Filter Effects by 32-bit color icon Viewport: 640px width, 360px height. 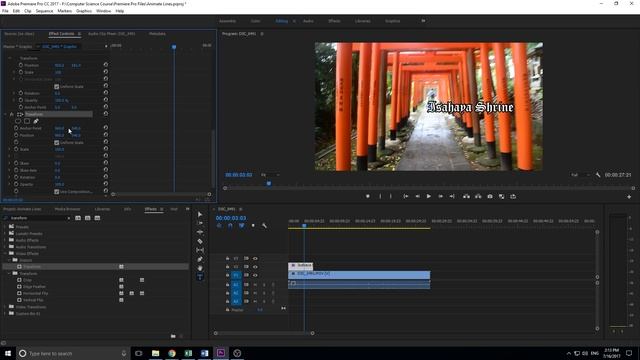pyautogui.click(x=88, y=218)
